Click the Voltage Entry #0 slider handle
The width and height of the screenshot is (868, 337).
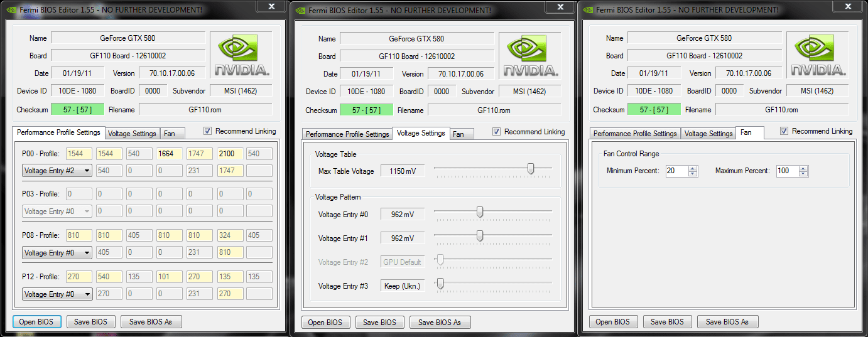point(480,212)
